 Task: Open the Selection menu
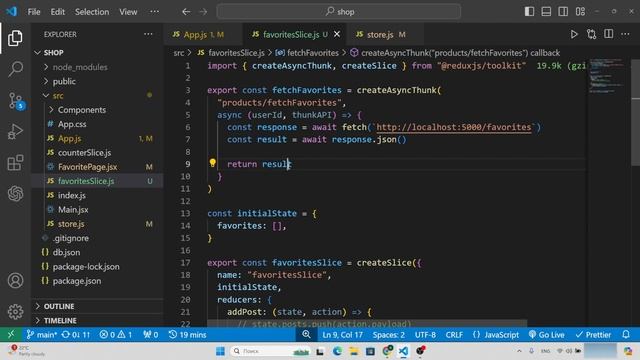coord(92,12)
